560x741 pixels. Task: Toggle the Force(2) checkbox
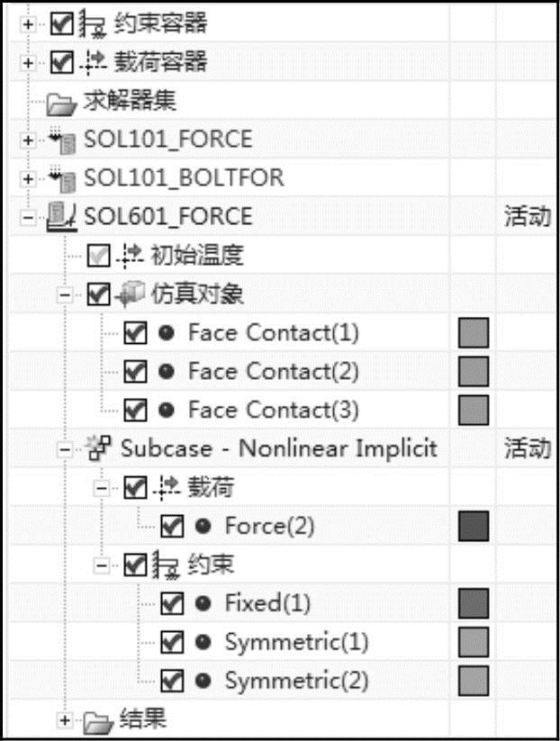(x=172, y=526)
